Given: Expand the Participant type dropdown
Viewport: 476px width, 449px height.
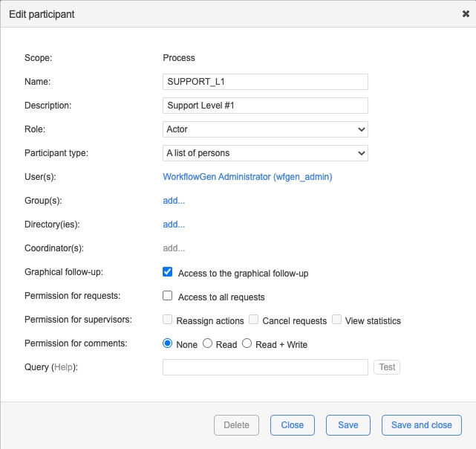Looking at the screenshot, I should click(x=265, y=153).
